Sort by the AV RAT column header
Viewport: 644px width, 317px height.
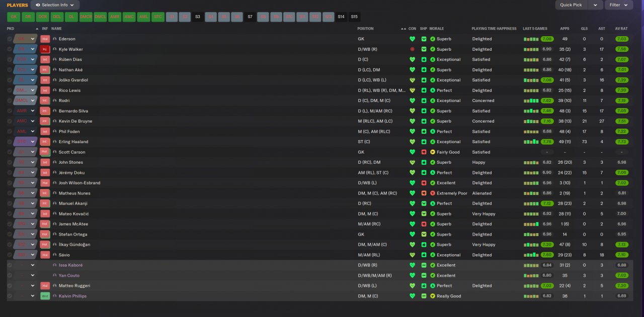621,29
